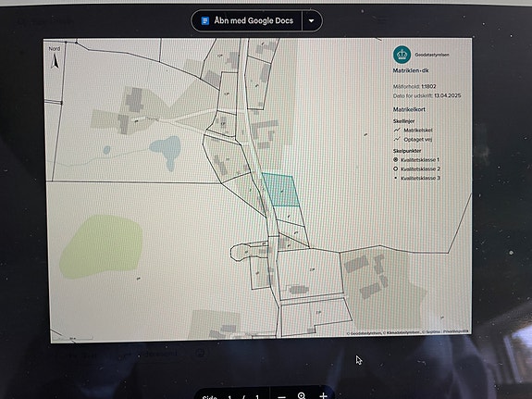Screen dimensions: 532x399
Task: Zoom in with the plus button
Action: point(323,395)
